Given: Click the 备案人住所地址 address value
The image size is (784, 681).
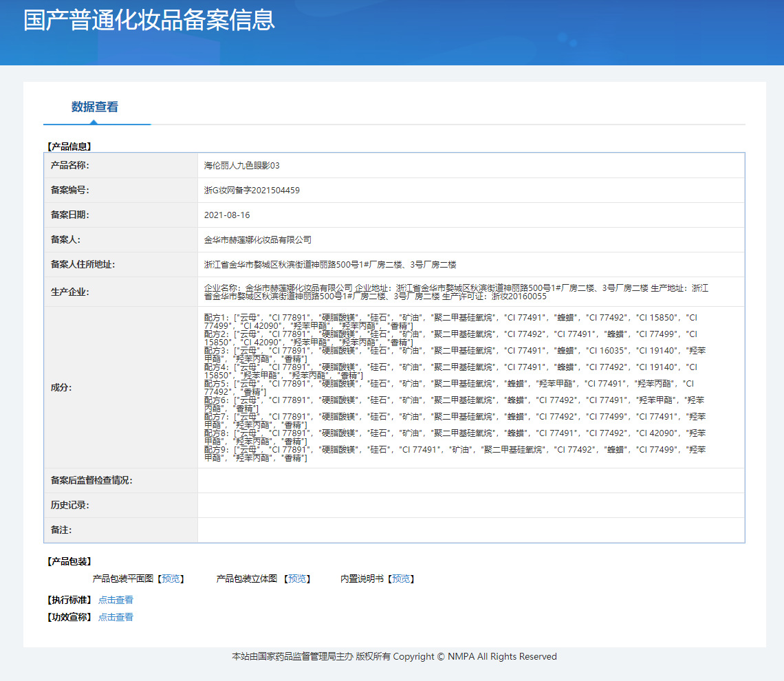Looking at the screenshot, I should pyautogui.click(x=330, y=265).
